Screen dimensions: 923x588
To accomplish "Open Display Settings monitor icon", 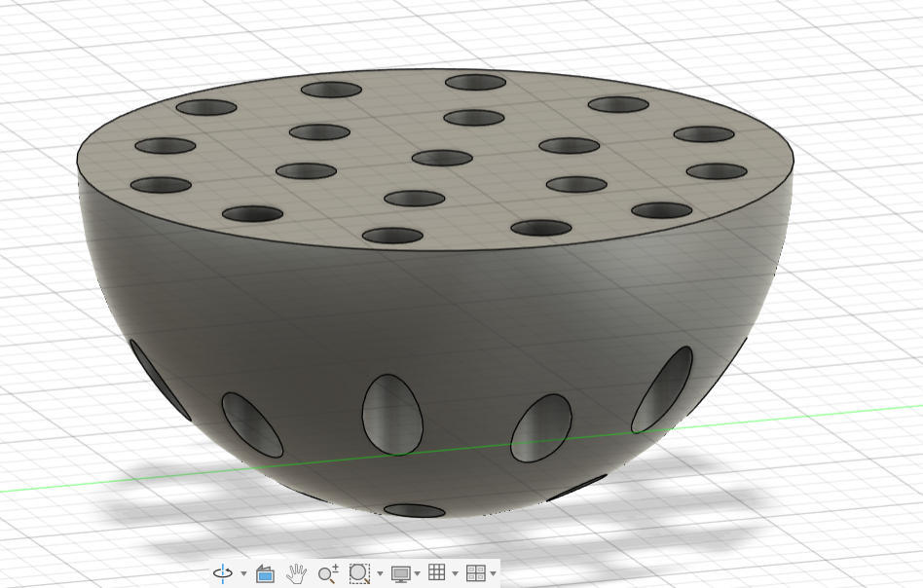I will coord(400,573).
